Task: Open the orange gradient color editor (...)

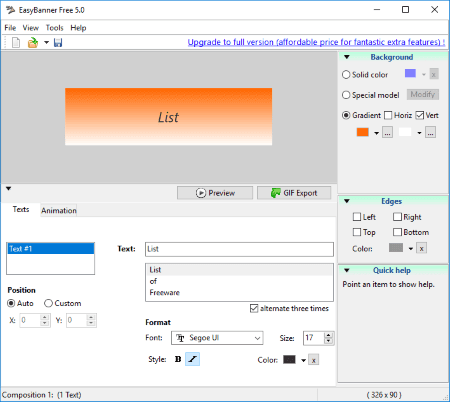Action: [x=387, y=133]
